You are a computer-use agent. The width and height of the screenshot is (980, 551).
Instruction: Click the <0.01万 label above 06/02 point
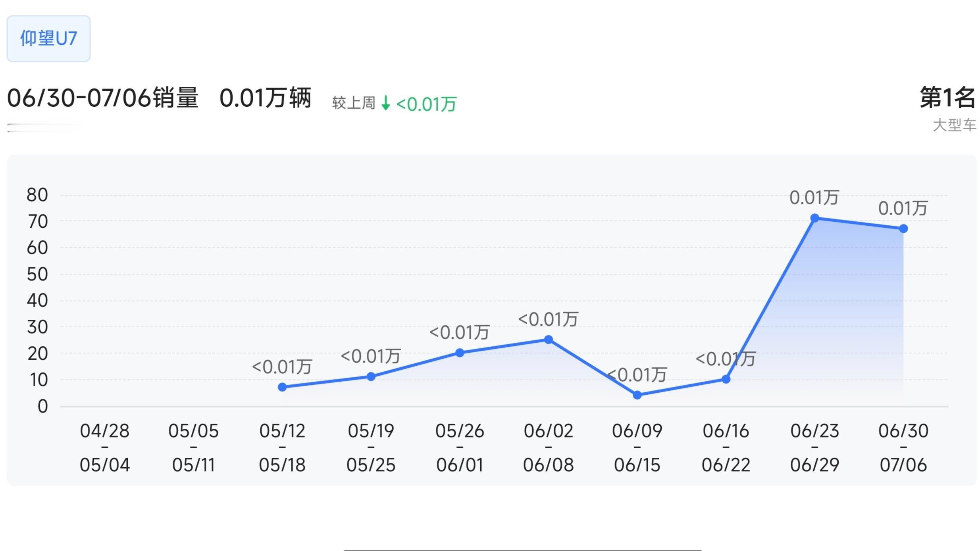[549, 319]
